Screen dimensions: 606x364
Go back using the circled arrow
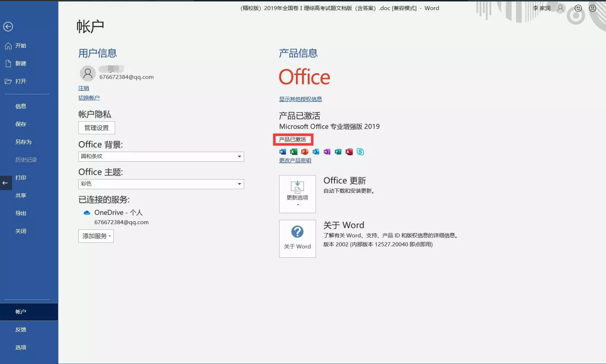(x=8, y=26)
